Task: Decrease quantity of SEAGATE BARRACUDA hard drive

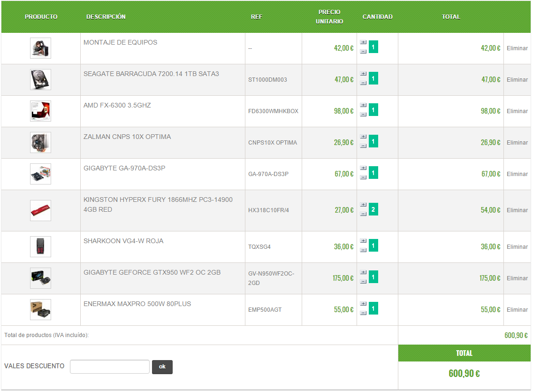Action: (363, 83)
